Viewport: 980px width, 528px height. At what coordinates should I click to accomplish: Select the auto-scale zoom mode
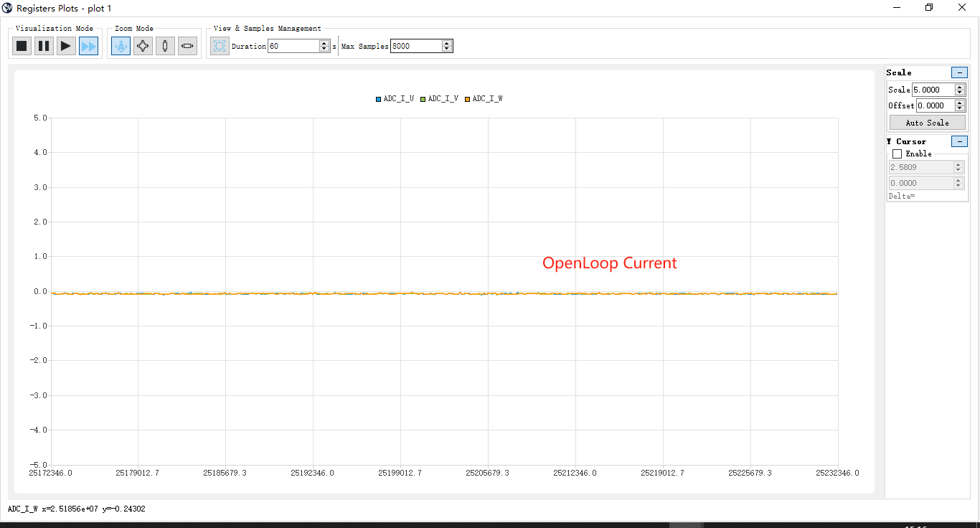(121, 45)
